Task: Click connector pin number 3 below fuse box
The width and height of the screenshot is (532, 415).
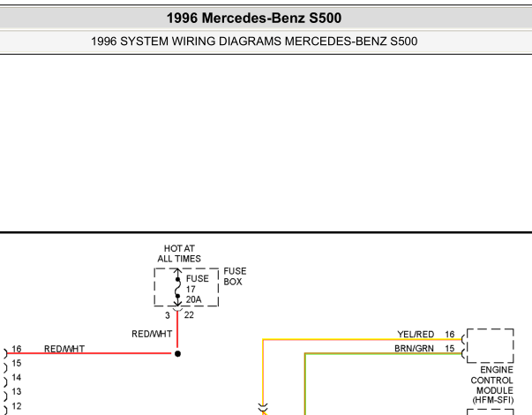Action: [168, 315]
